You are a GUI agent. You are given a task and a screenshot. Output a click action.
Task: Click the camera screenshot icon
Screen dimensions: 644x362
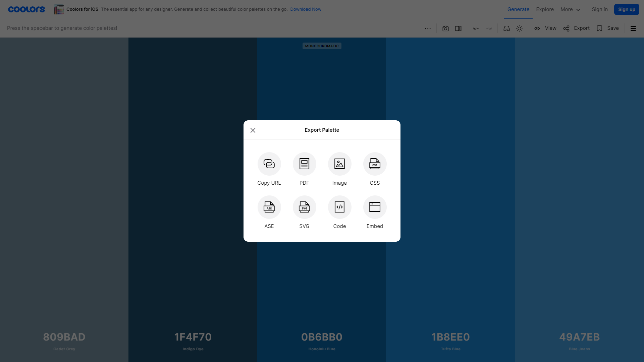(x=445, y=28)
